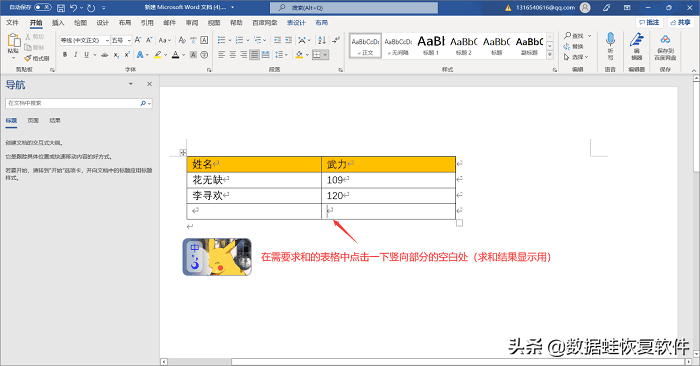
Task: Increase font size with the A^ icon
Action: [x=138, y=40]
